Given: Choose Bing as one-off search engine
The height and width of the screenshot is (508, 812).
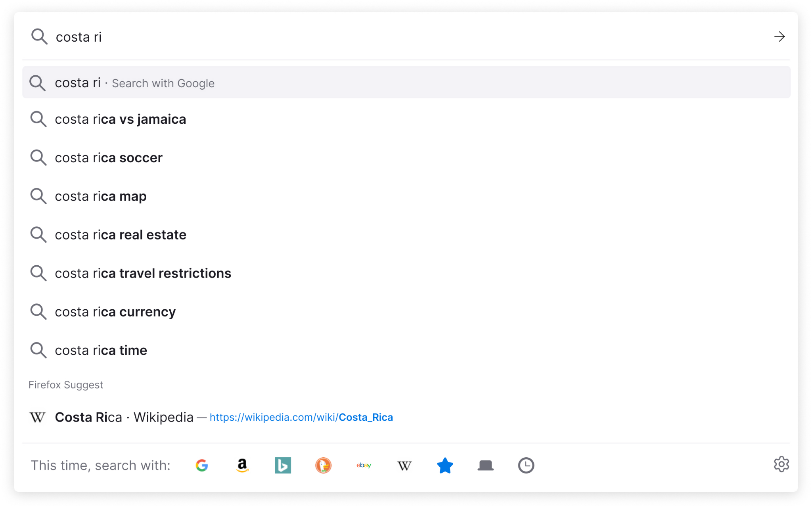Looking at the screenshot, I should pyautogui.click(x=283, y=465).
